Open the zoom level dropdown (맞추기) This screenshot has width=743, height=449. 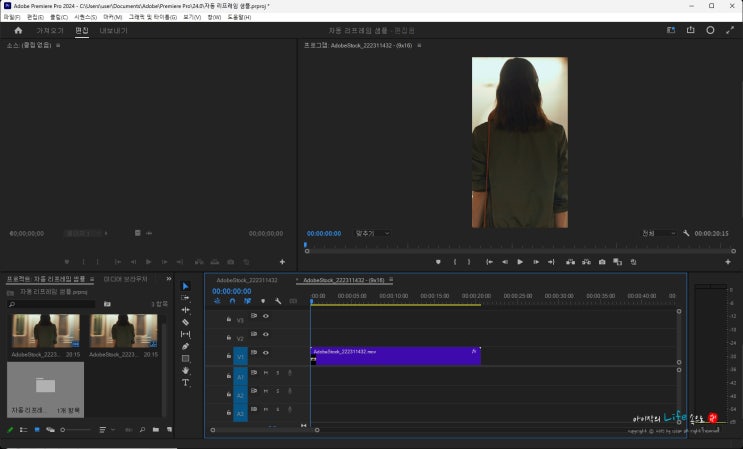pos(372,233)
